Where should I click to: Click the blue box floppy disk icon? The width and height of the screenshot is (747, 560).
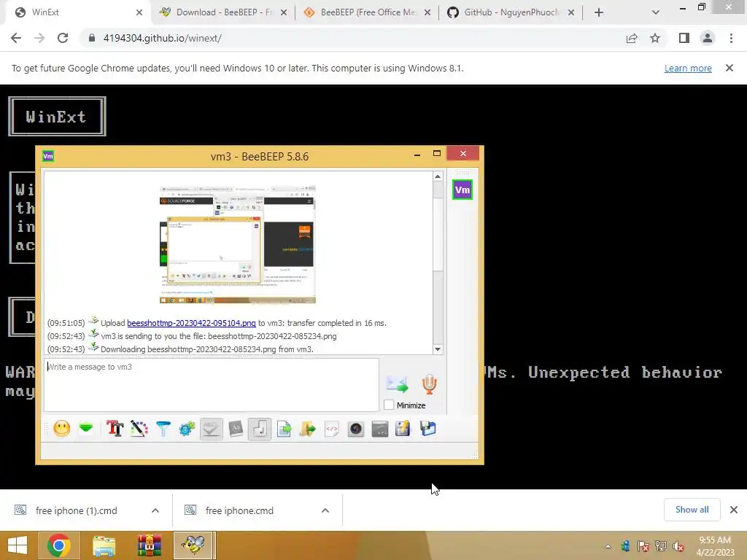point(427,428)
